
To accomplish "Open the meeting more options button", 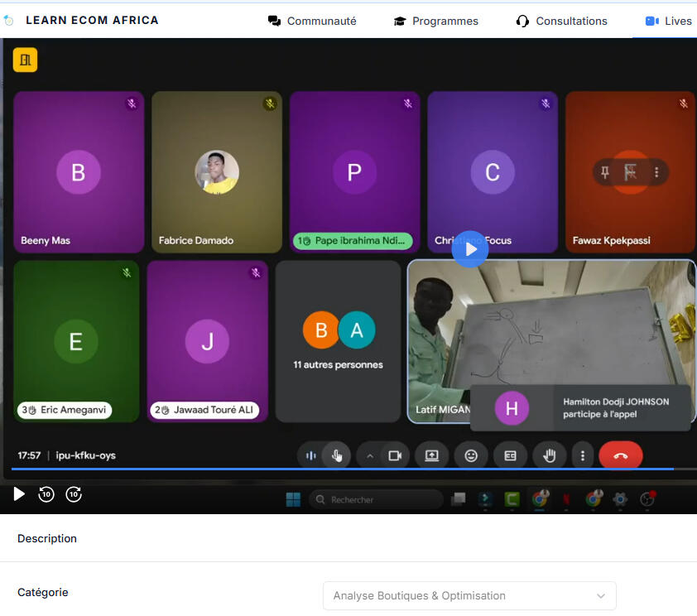I will (583, 456).
